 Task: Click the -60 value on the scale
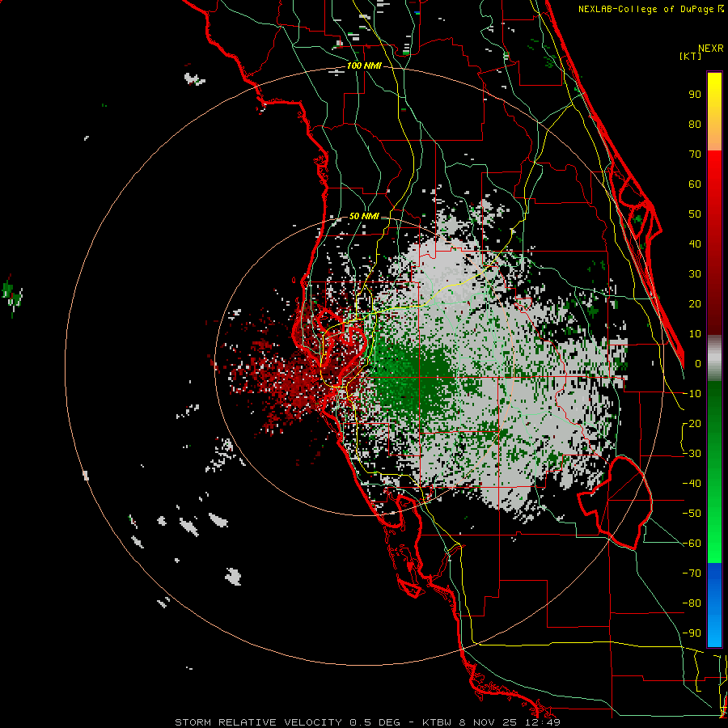tap(692, 544)
